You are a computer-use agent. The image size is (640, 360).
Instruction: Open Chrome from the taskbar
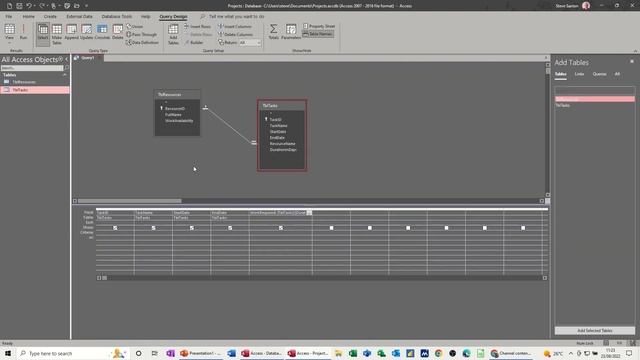tap(438, 353)
